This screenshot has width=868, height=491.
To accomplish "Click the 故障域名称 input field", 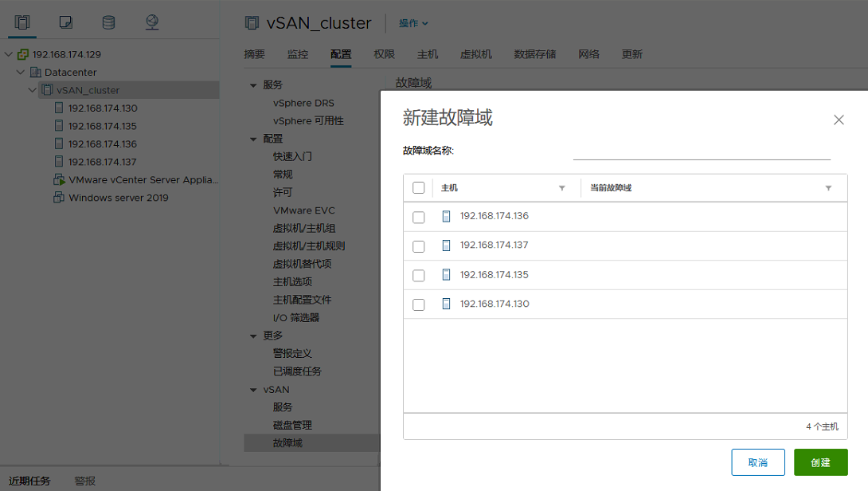I will click(702, 151).
